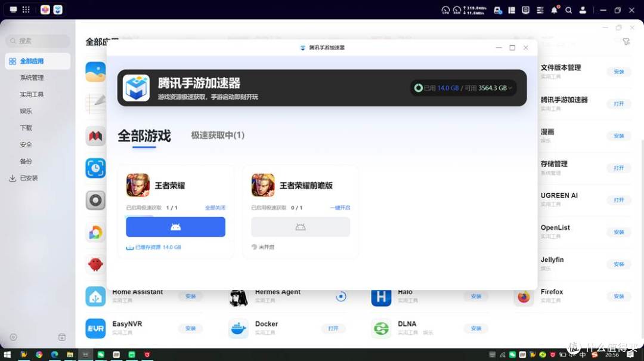
Task: Install Jellyfin app
Action: tap(619, 264)
